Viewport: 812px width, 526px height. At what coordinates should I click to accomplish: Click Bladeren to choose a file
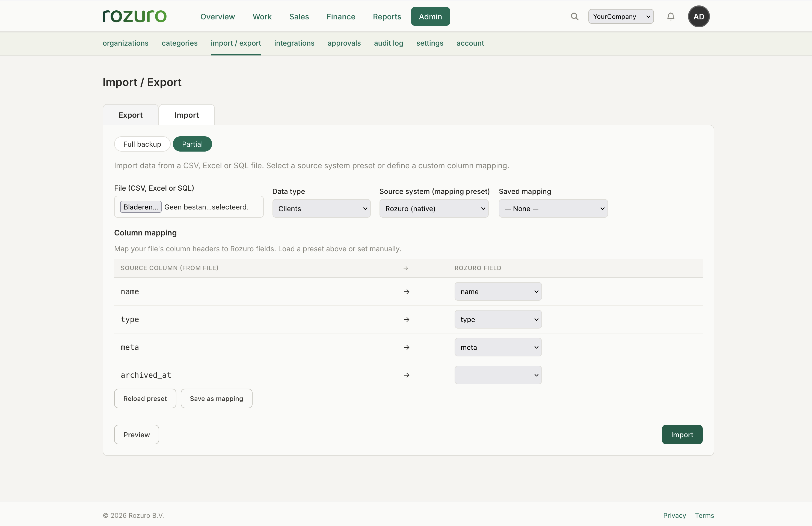coord(141,207)
